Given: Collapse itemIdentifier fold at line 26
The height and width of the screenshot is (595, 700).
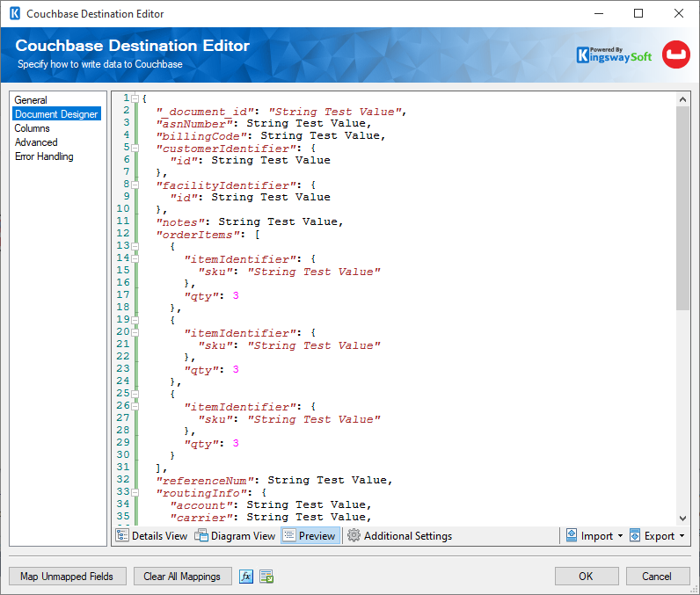Looking at the screenshot, I should pos(135,406).
